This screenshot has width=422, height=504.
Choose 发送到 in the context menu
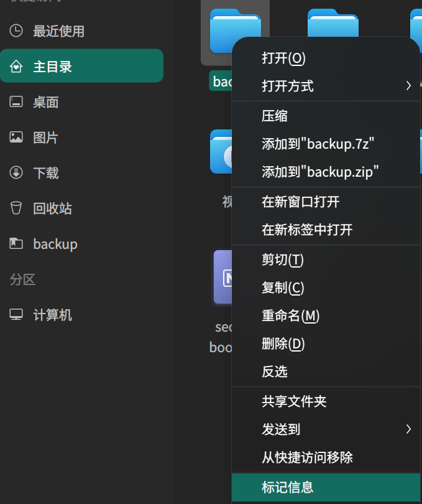326,429
